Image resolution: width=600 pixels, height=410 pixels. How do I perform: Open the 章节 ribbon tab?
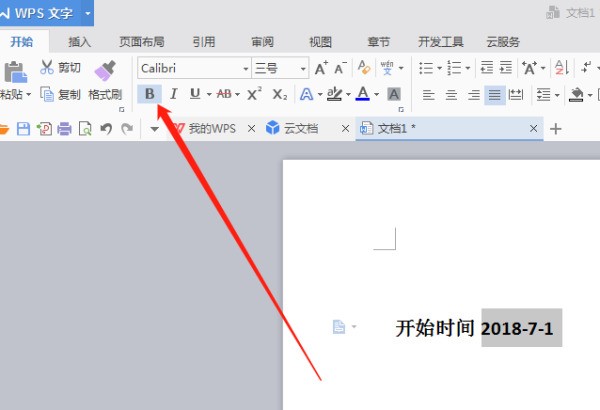378,42
